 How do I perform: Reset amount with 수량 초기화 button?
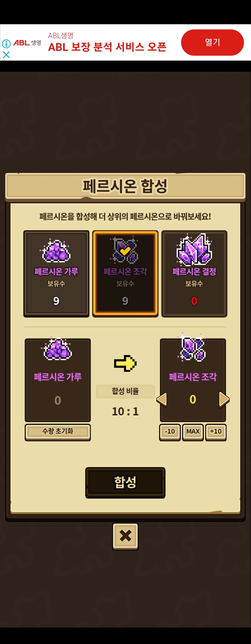point(58,432)
